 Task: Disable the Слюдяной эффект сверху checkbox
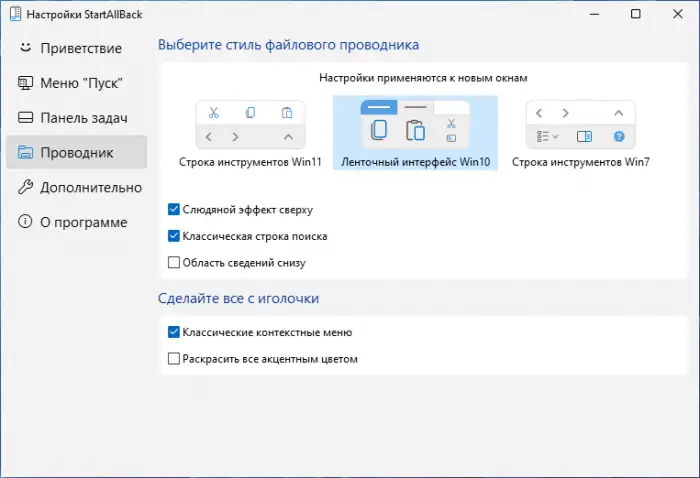pyautogui.click(x=175, y=210)
